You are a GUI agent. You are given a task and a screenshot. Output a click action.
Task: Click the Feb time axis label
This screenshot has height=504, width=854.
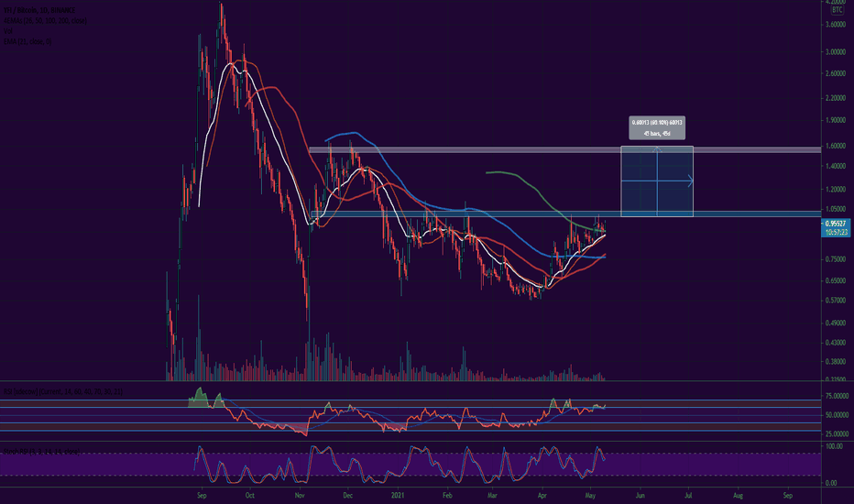[447, 496]
